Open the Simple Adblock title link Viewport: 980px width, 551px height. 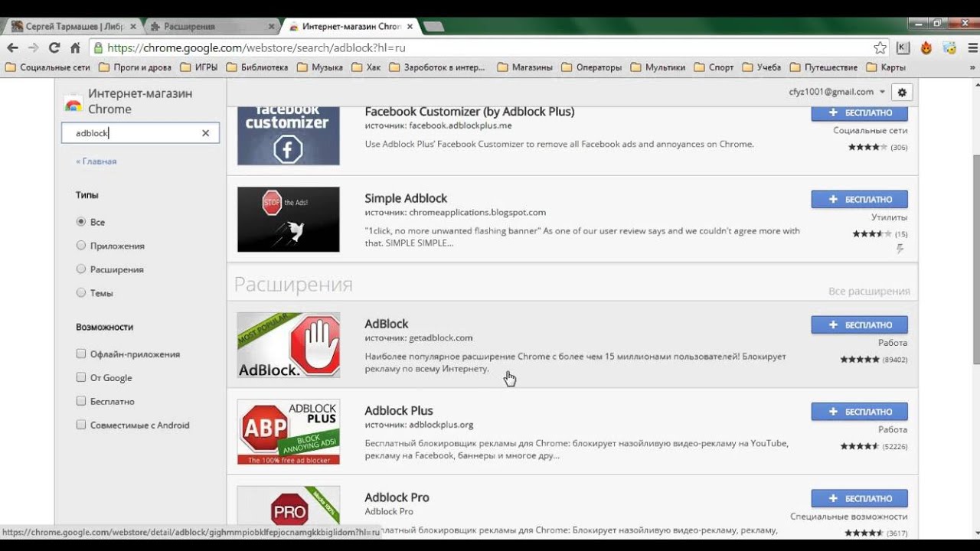[406, 198]
